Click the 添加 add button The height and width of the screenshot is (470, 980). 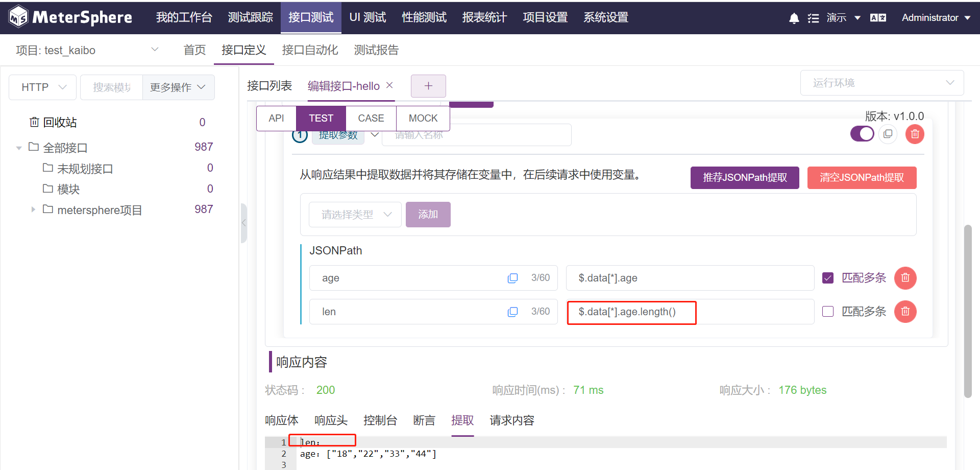click(x=428, y=215)
